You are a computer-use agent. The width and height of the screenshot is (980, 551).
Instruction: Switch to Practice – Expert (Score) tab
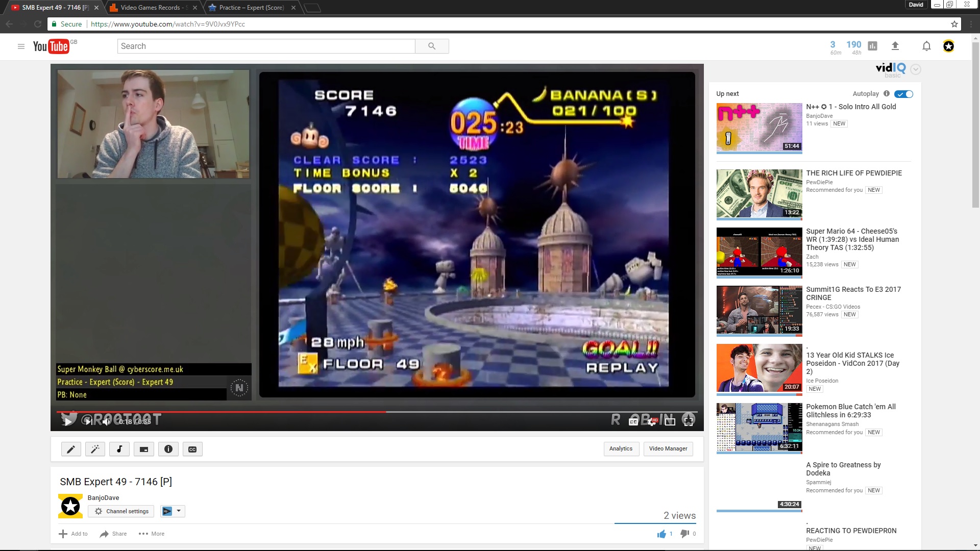(x=251, y=8)
